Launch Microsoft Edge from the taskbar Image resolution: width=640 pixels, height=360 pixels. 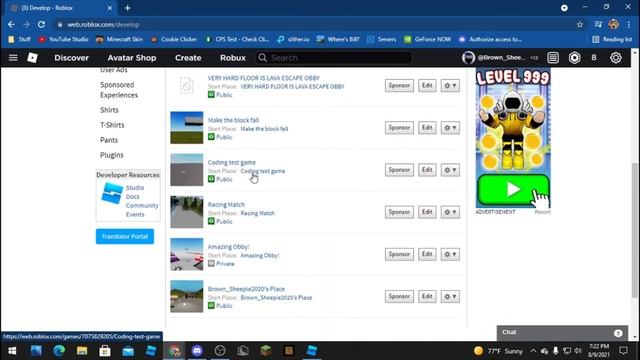[x=59, y=351]
